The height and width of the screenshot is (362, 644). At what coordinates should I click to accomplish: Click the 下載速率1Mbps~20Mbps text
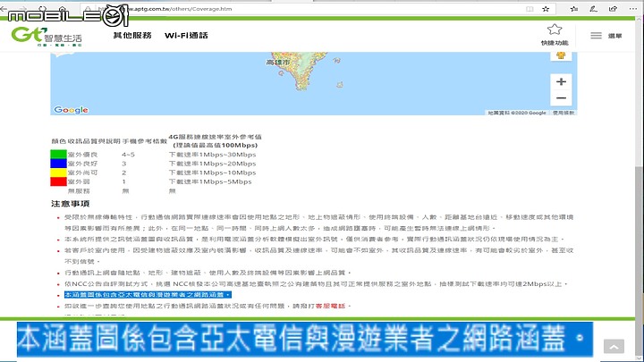212,164
